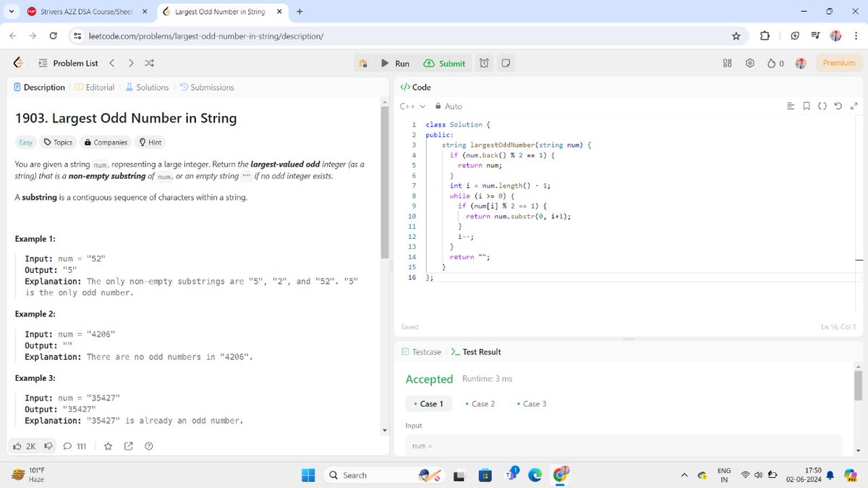Go back in browser

coord(13,35)
